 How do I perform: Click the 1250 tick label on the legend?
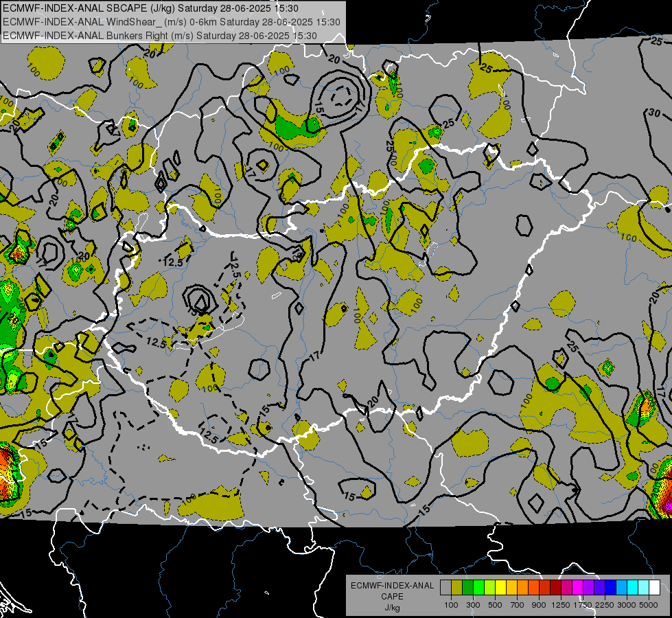coord(561,605)
